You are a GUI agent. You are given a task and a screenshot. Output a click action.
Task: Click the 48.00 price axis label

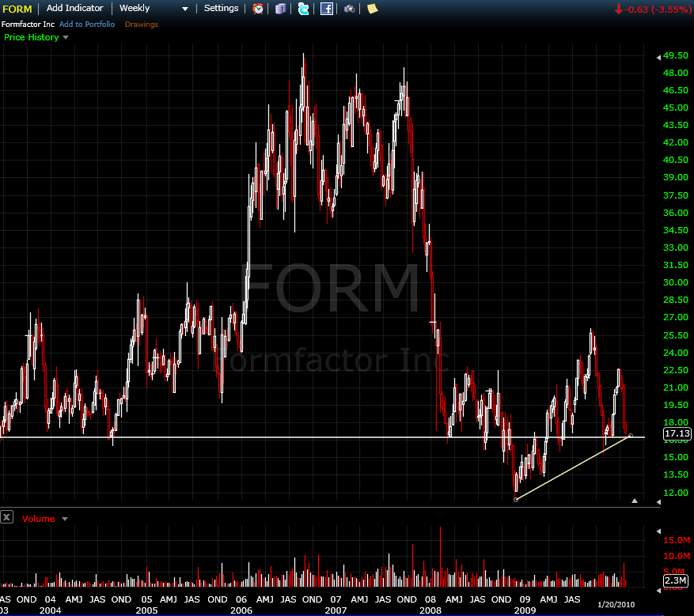click(x=676, y=73)
